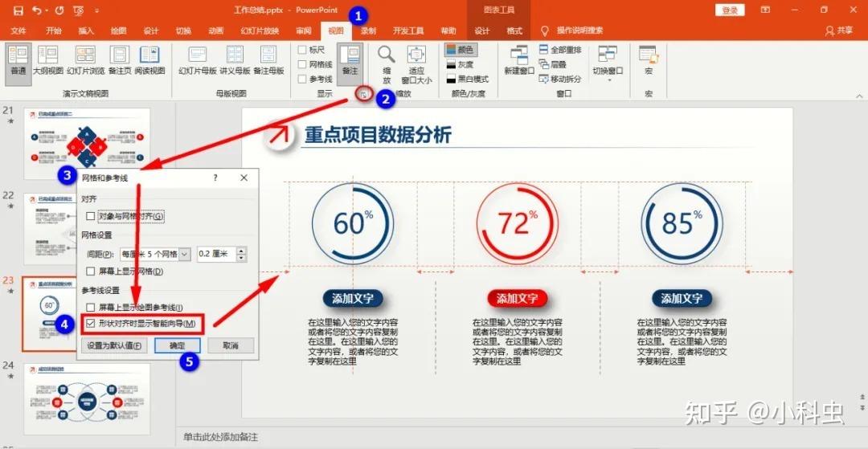Open the 宏 macros button
The image size is (868, 449).
[x=649, y=62]
